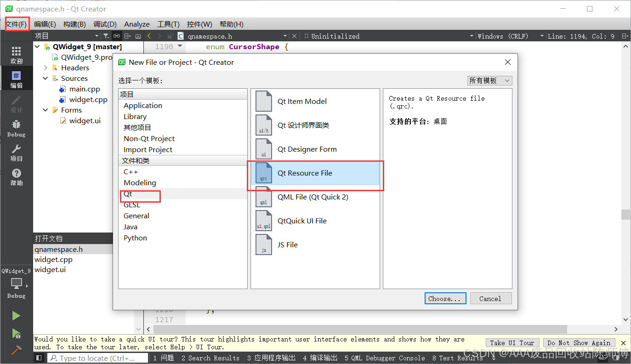631x364 pixels.
Task: Toggle the left sidebar visibility icon
Action: [39, 358]
